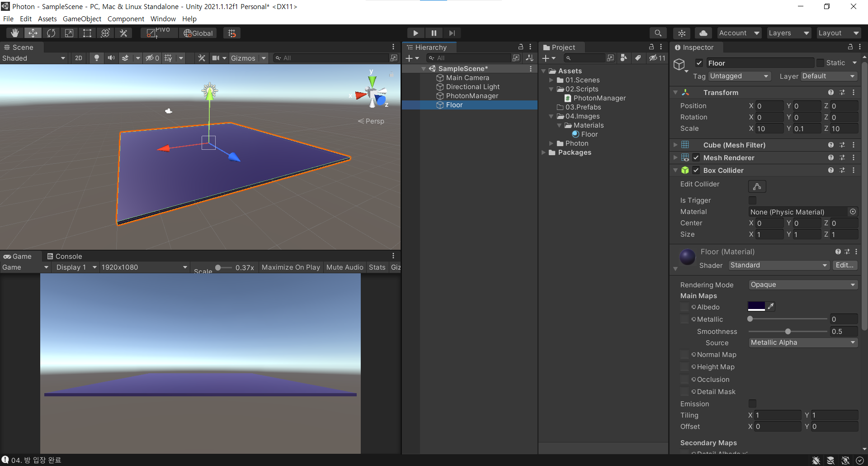Click the shader Edit... button
Image resolution: width=868 pixels, height=466 pixels.
click(x=845, y=265)
